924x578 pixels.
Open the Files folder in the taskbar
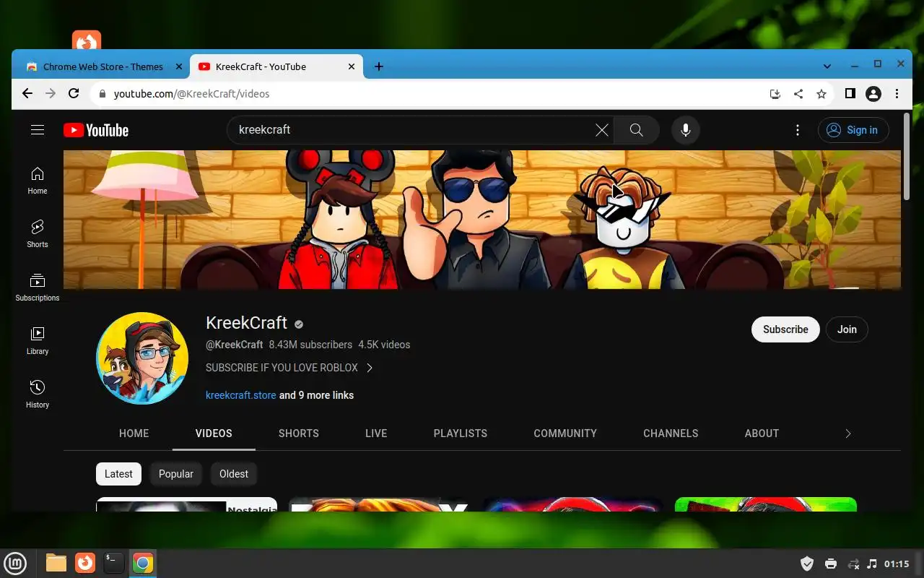[x=56, y=564]
